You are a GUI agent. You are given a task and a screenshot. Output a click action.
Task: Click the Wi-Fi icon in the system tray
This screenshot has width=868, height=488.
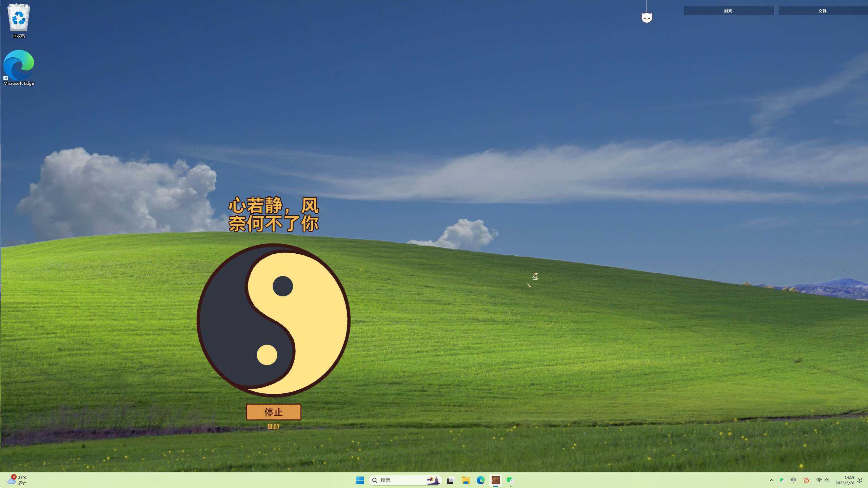[x=818, y=480]
